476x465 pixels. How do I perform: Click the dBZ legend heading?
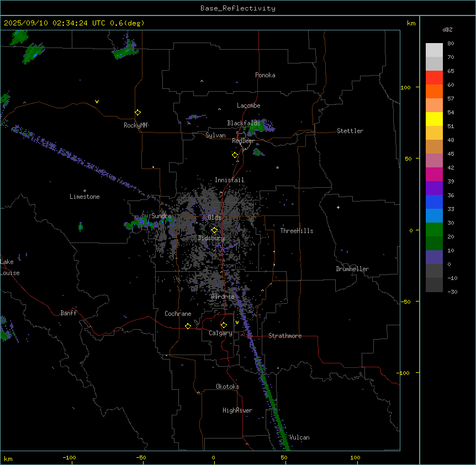[x=447, y=30]
